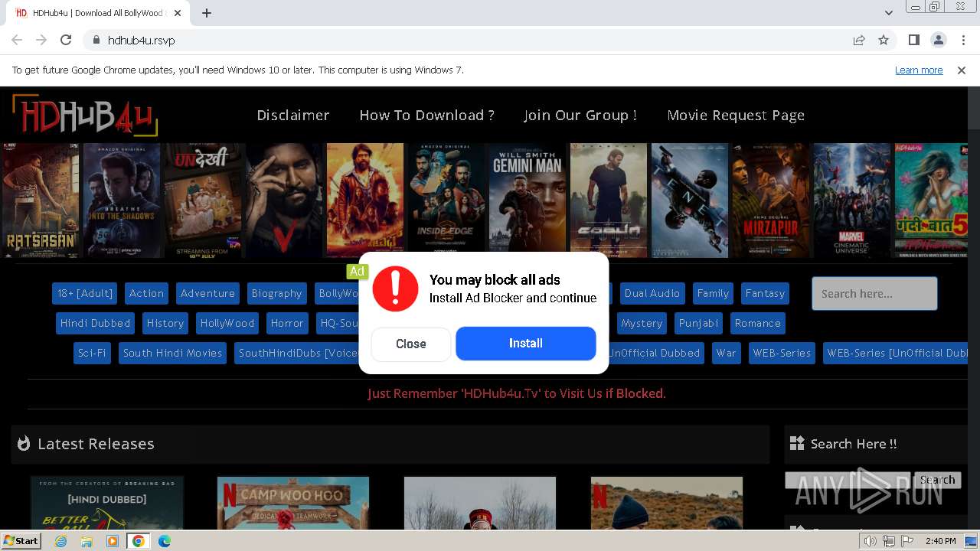980x551 pixels.
Task: Open the Windows Start button
Action: 21,541
